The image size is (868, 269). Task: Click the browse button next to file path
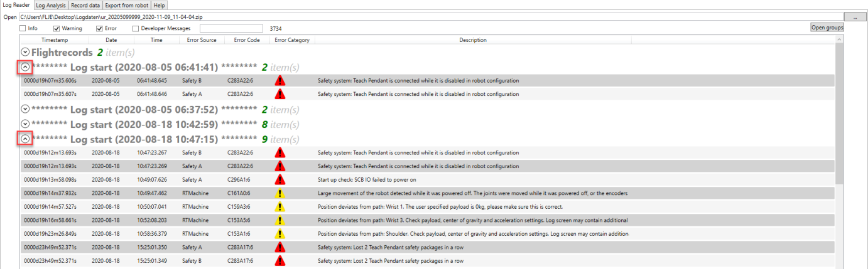pyautogui.click(x=855, y=17)
